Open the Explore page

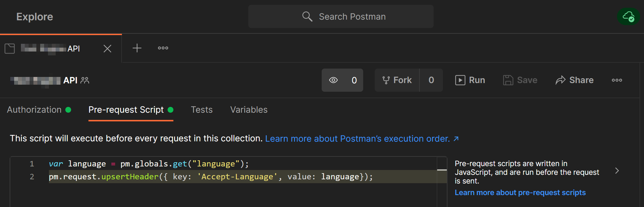coord(35,17)
